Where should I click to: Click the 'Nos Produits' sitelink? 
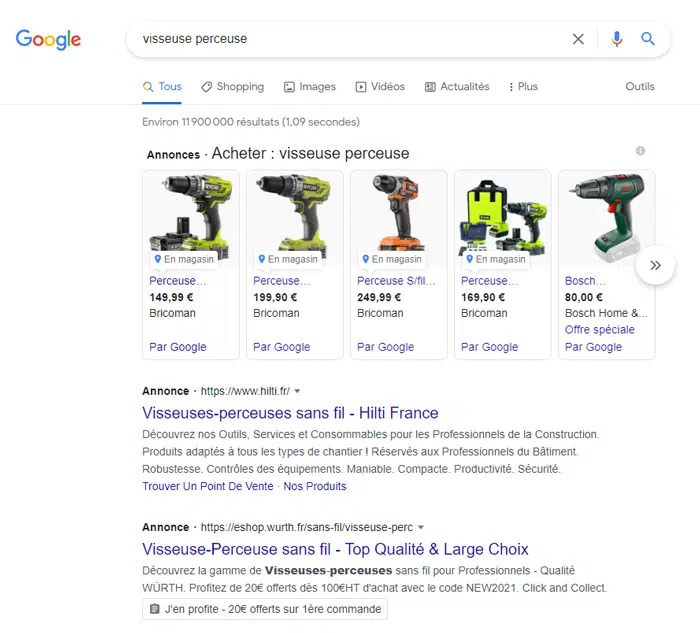pos(315,486)
